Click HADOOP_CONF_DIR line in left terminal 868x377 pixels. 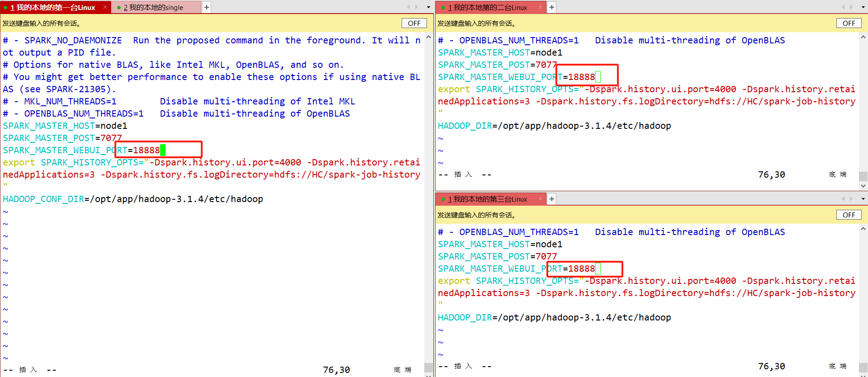(133, 199)
